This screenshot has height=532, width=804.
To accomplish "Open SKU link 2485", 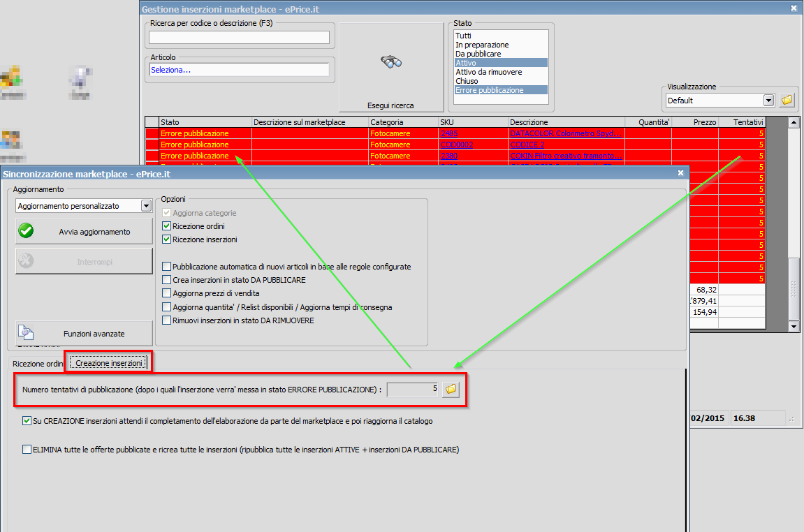I will coord(449,133).
